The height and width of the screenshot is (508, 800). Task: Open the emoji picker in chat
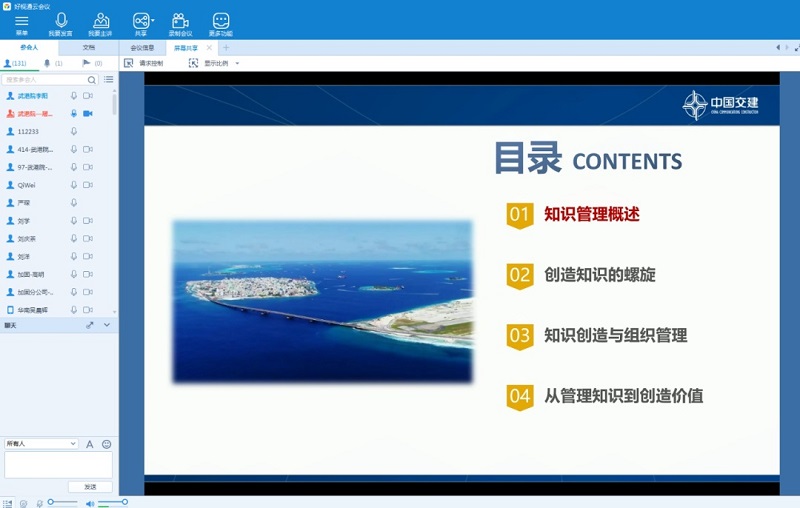point(106,444)
